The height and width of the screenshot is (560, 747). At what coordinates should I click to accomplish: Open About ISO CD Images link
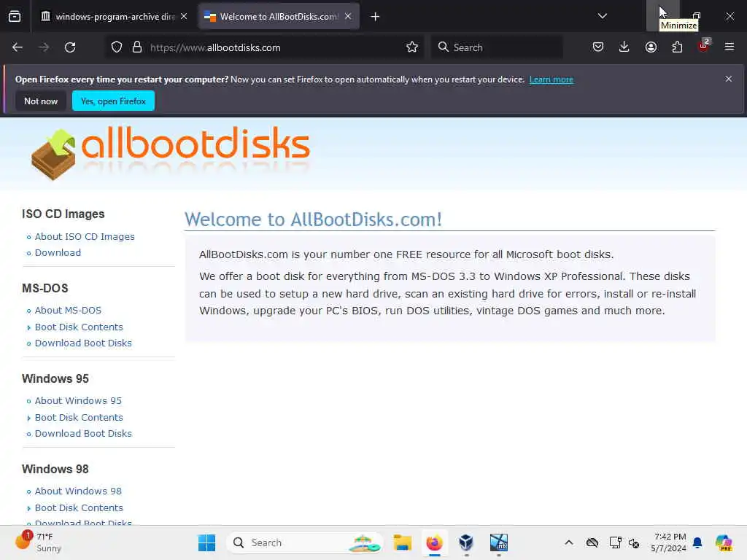pos(85,237)
